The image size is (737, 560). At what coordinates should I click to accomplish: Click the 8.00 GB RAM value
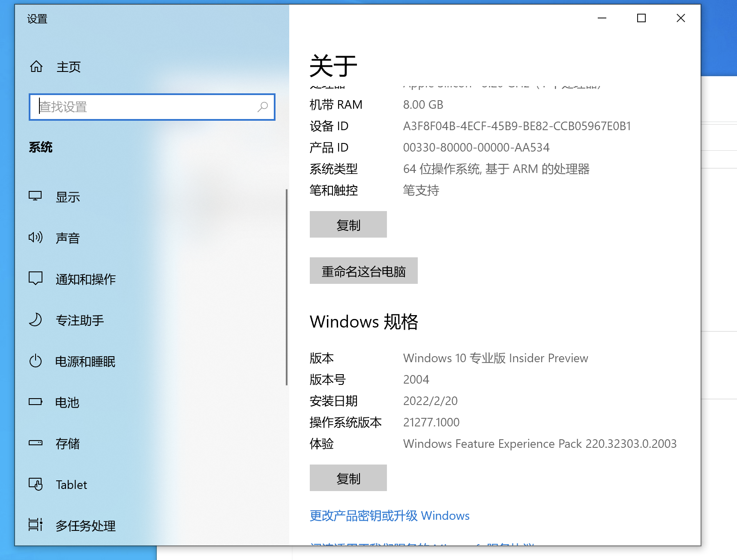click(x=423, y=104)
